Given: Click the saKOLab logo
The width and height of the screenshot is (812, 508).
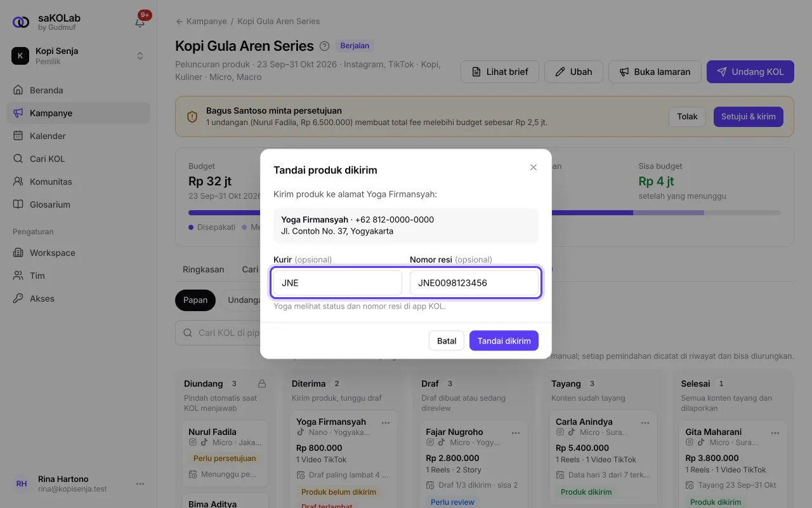Looking at the screenshot, I should [x=21, y=22].
